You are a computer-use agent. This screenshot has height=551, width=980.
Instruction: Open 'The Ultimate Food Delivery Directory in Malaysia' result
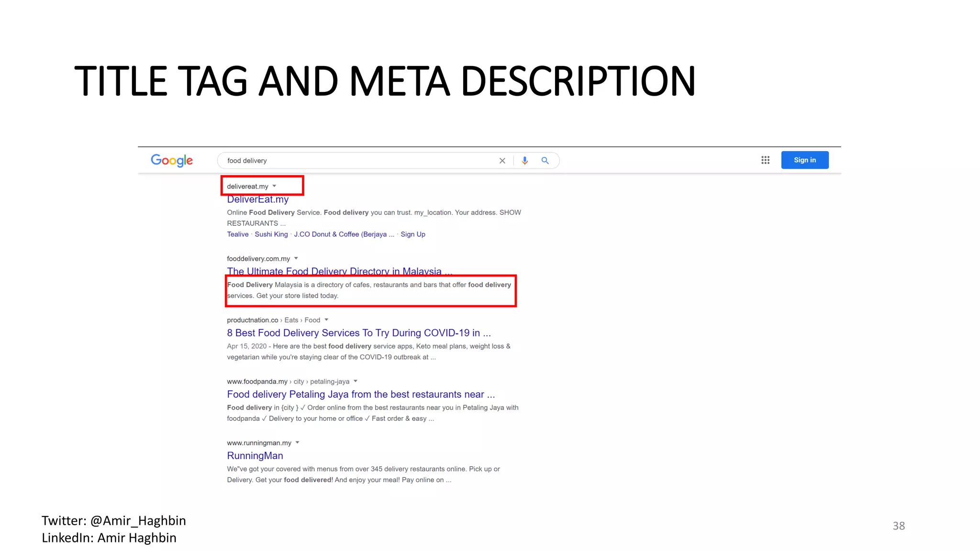click(339, 271)
